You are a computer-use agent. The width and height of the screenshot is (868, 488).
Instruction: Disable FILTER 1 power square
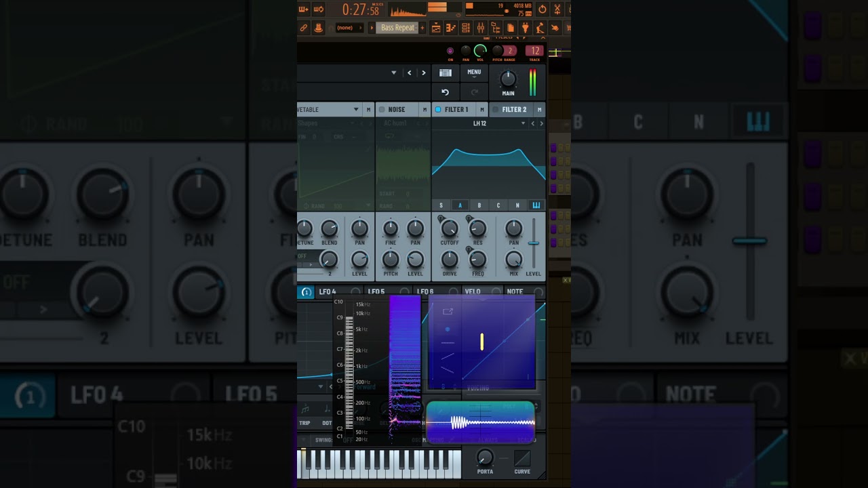tap(438, 110)
